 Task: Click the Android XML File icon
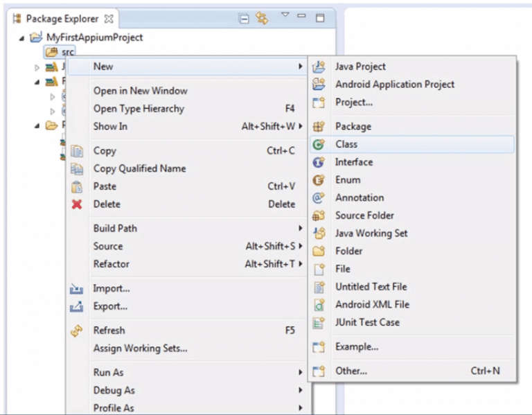(319, 304)
